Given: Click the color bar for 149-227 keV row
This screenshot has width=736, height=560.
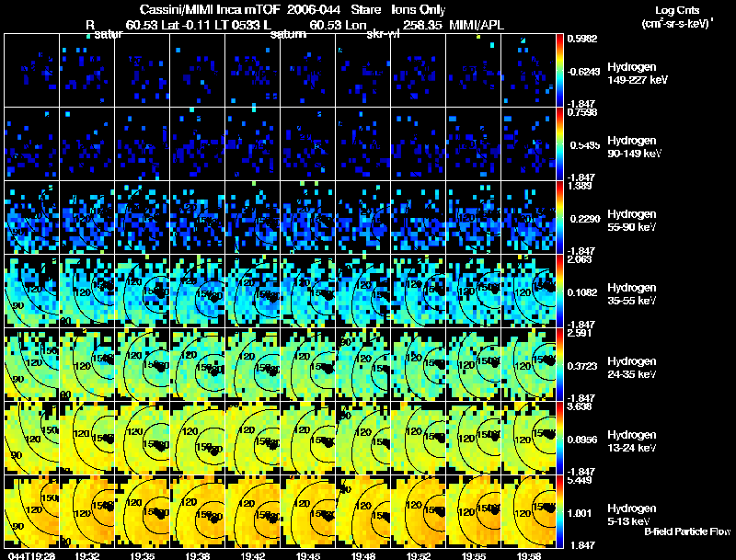Looking at the screenshot, I should coord(559,71).
